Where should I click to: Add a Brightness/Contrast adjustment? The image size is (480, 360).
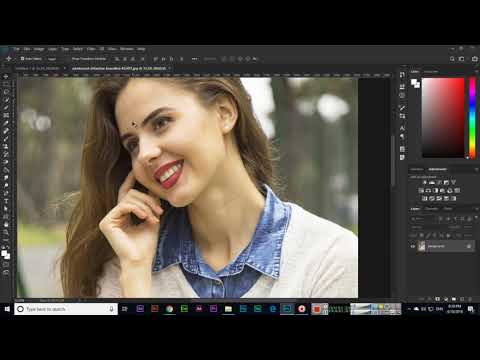(425, 182)
